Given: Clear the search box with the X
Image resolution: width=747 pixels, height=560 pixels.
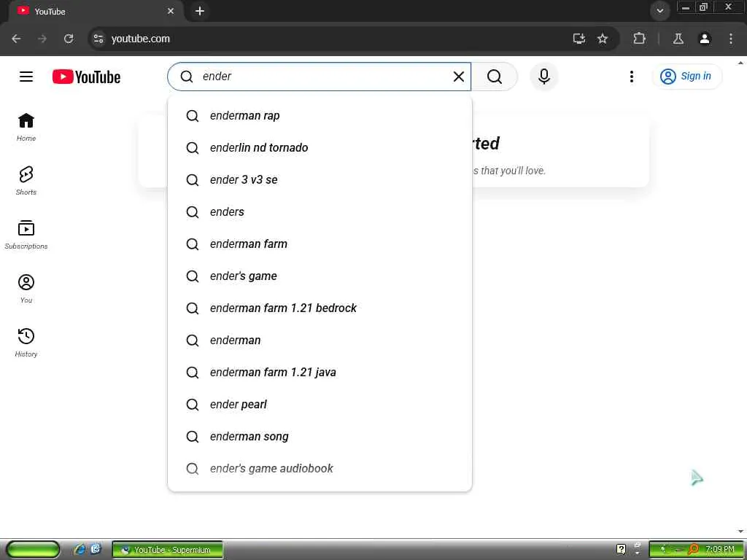Looking at the screenshot, I should pyautogui.click(x=458, y=77).
